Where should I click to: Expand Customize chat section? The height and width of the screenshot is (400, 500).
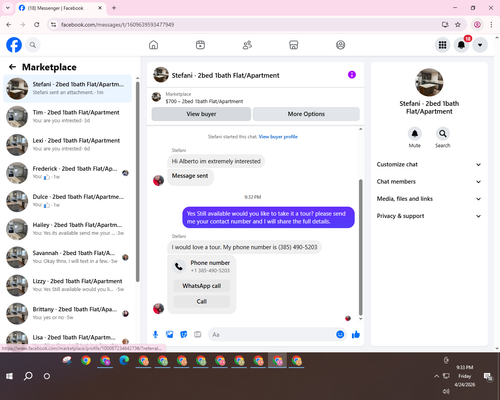tap(429, 164)
